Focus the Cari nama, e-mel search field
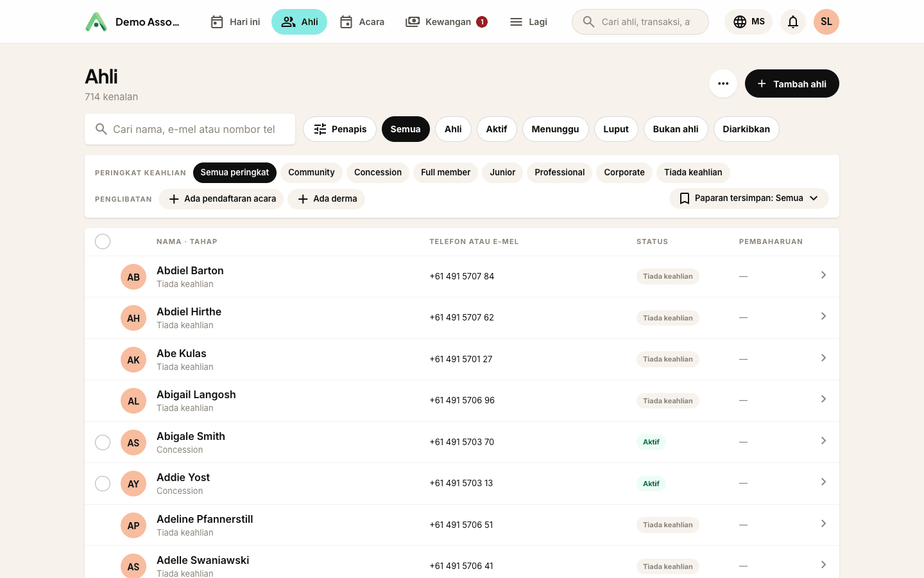This screenshot has height=578, width=924. (x=190, y=129)
